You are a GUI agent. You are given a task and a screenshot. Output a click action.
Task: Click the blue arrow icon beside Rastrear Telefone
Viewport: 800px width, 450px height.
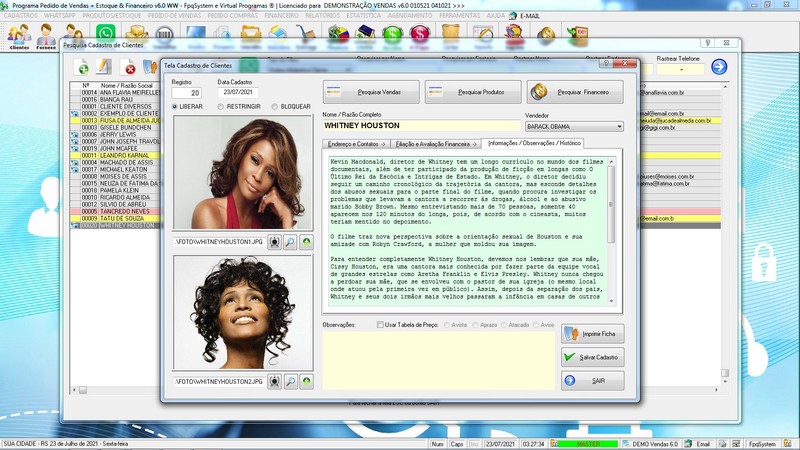[x=719, y=66]
